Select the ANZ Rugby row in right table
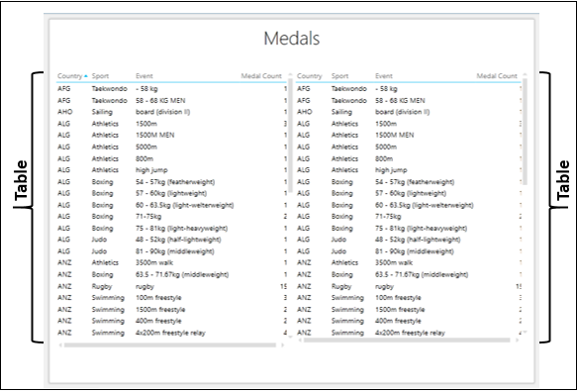The image size is (577, 392). (409, 286)
